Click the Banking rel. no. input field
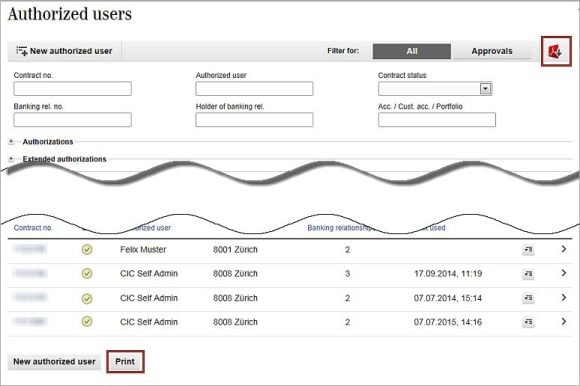The image size is (580, 386). point(72,120)
